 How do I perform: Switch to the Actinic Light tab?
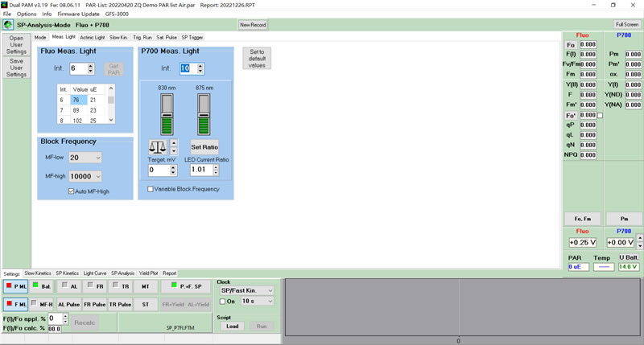pos(93,37)
